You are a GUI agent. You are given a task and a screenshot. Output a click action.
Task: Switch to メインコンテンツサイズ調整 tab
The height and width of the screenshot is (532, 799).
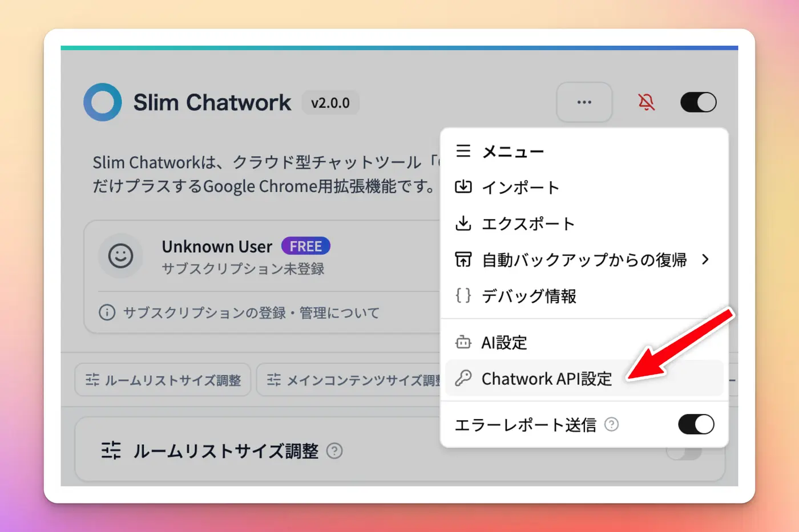[349, 380]
